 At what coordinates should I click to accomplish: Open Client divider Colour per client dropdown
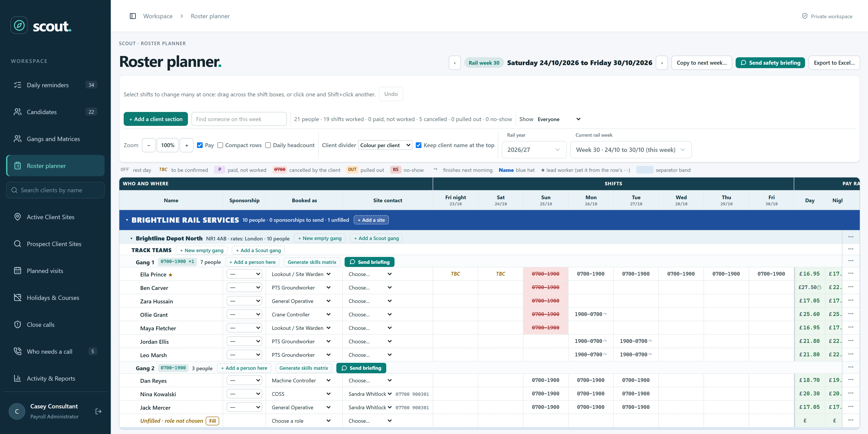point(385,145)
